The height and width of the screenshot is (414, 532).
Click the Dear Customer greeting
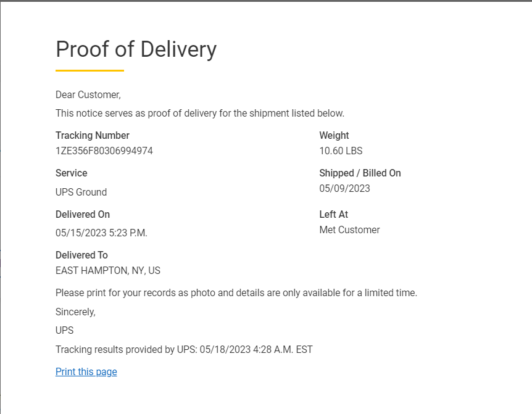coord(88,95)
